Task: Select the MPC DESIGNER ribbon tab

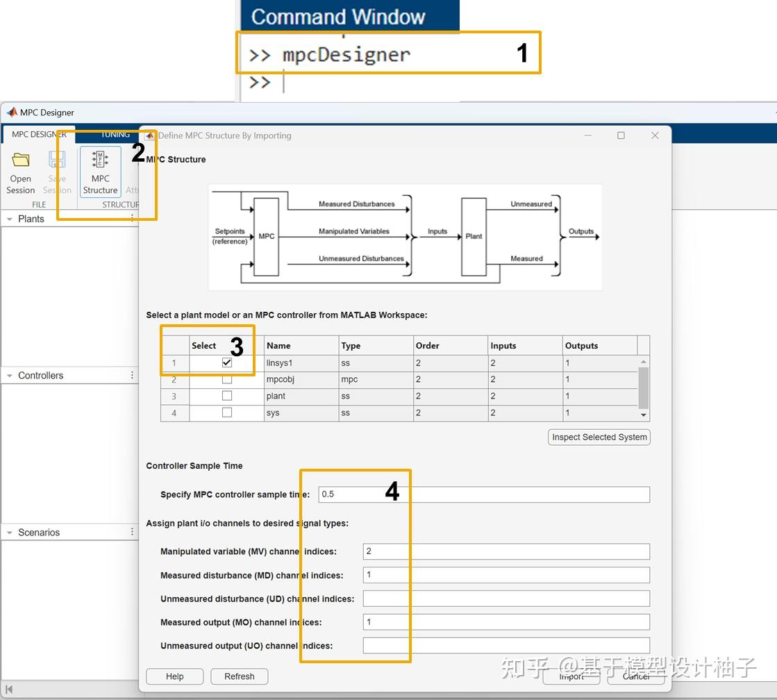Action: point(37,134)
